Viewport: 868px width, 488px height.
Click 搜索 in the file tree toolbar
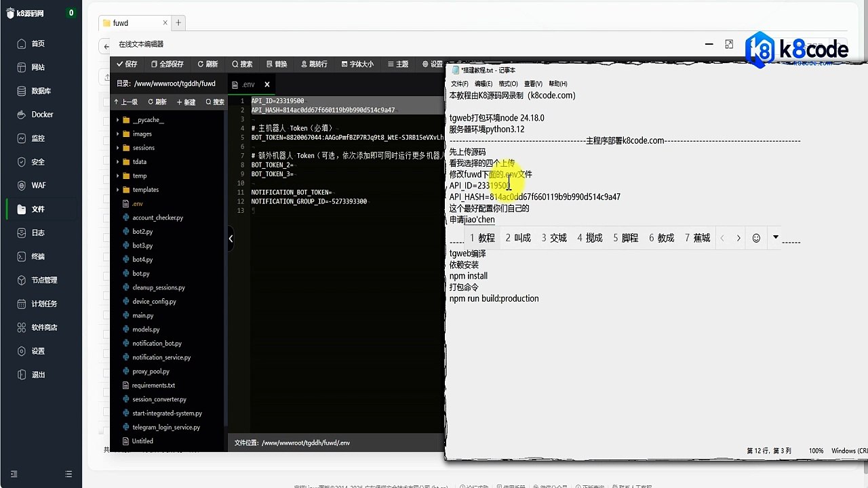214,102
